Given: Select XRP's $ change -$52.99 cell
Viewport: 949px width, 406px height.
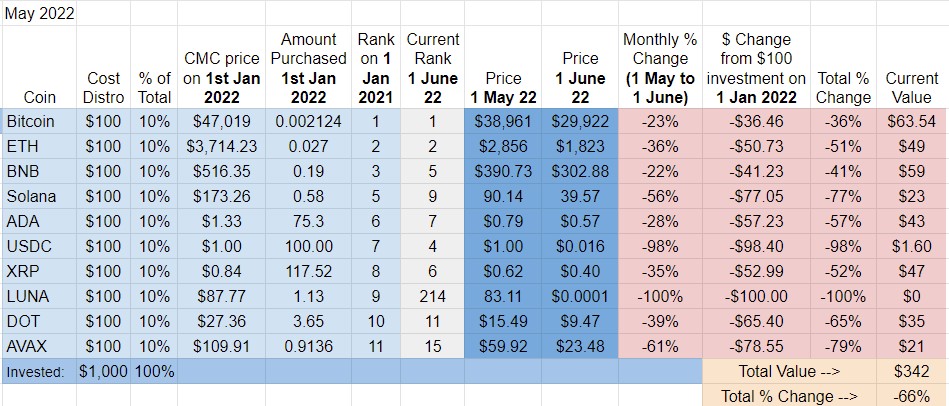Looking at the screenshot, I should pos(755,271).
